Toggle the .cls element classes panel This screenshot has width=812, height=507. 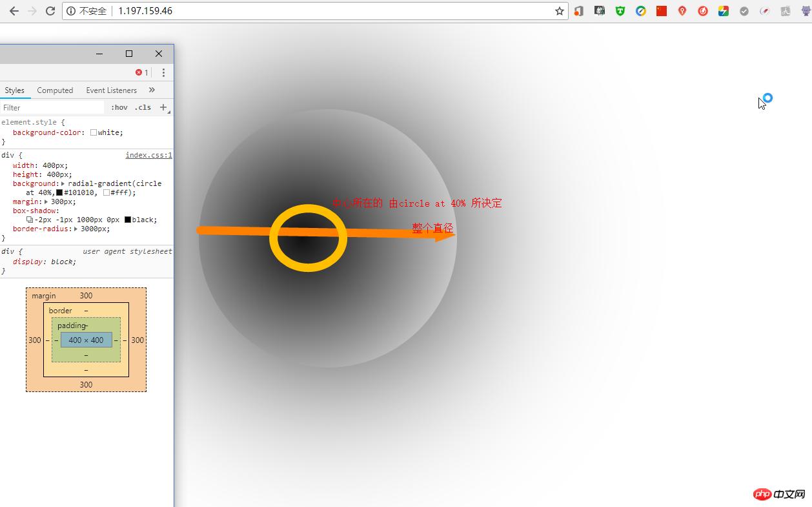(143, 107)
